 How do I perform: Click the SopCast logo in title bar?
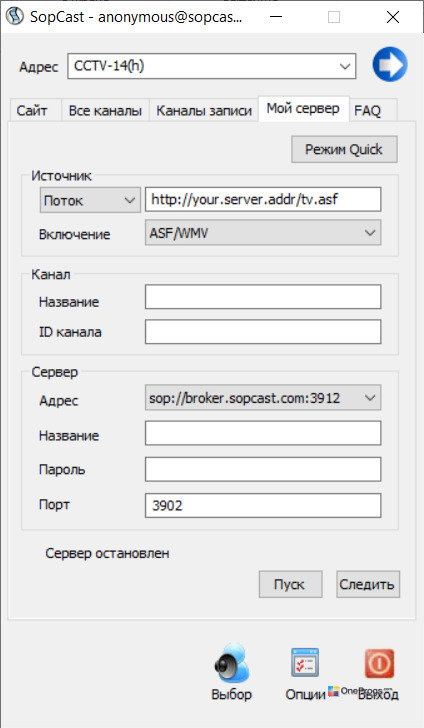[x=14, y=17]
